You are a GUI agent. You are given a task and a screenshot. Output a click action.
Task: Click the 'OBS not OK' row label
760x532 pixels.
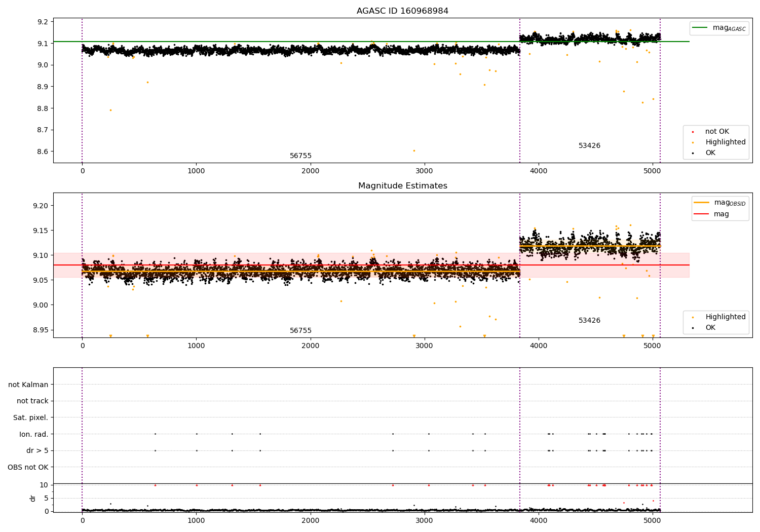pyautogui.click(x=28, y=467)
